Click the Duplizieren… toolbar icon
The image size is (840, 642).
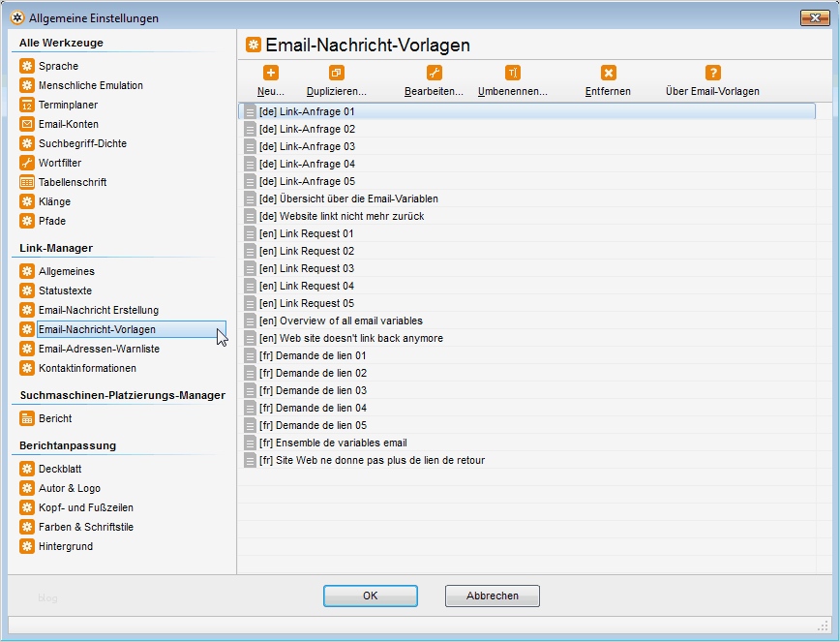[x=337, y=73]
